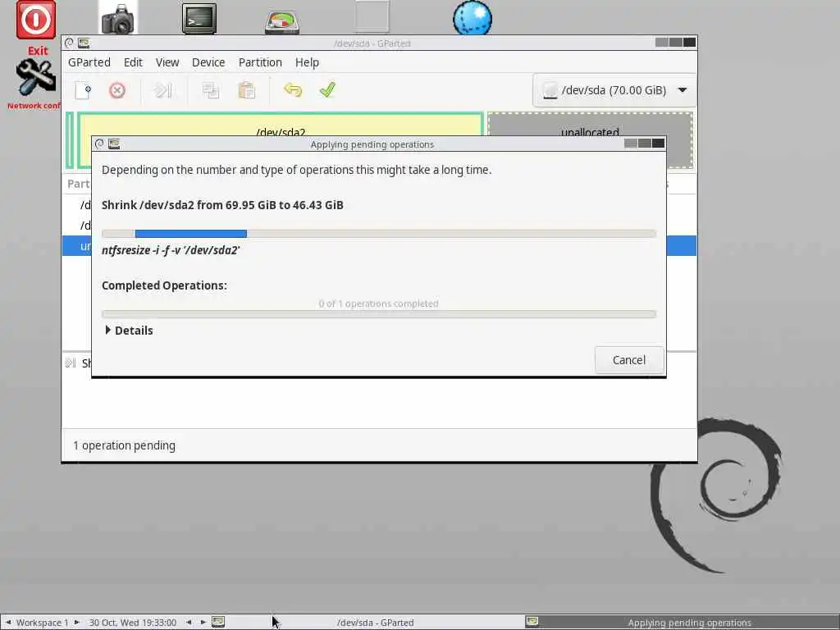Select the unallocated space graphic
Viewport: 840px width, 630px height.
pos(590,125)
